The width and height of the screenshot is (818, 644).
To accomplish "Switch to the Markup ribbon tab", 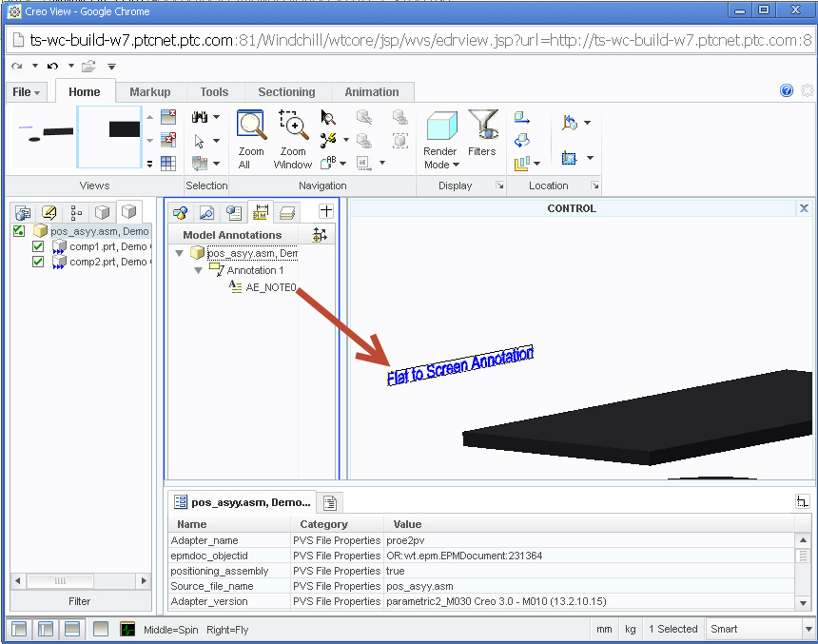I will click(149, 92).
